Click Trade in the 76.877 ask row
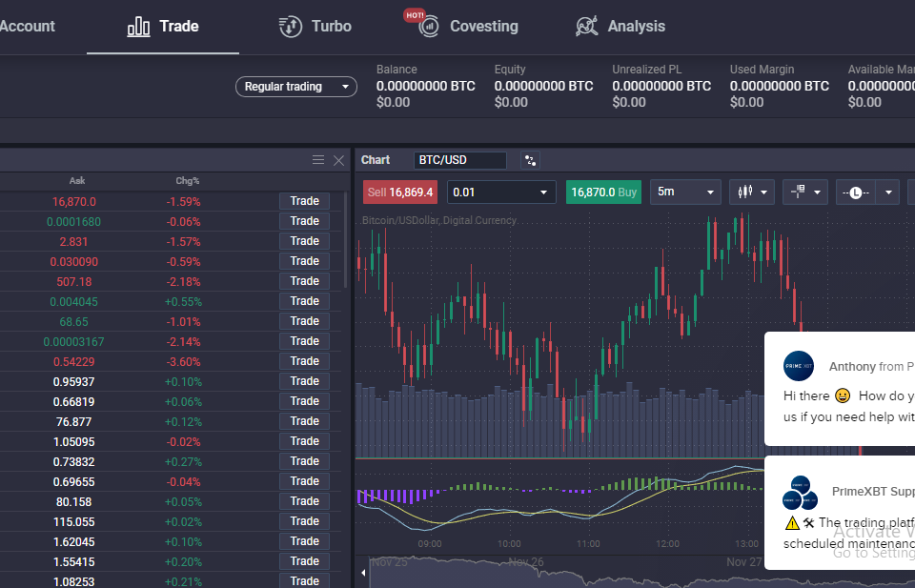The image size is (915, 588). (x=305, y=421)
